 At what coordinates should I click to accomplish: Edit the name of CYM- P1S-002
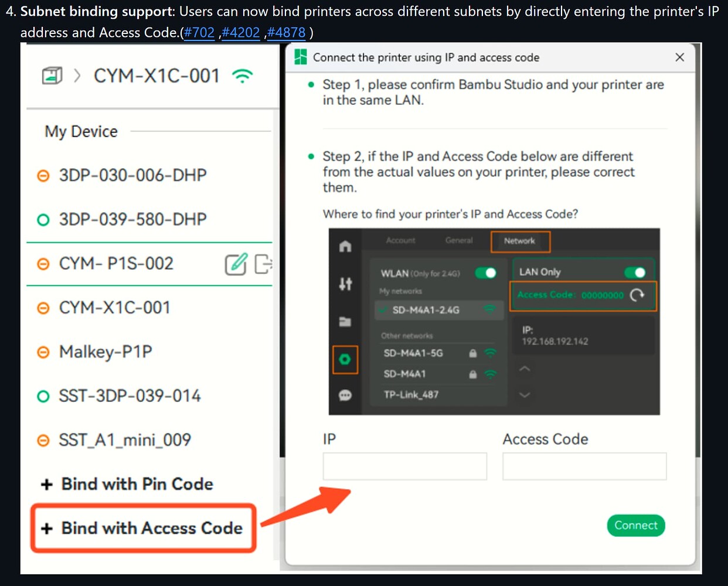coord(236,264)
